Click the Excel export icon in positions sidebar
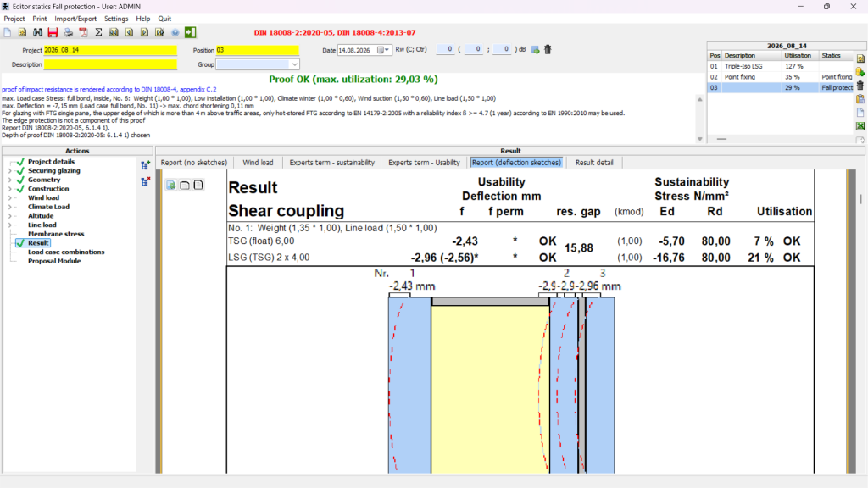Viewport: 868px width, 488px height. click(860, 126)
